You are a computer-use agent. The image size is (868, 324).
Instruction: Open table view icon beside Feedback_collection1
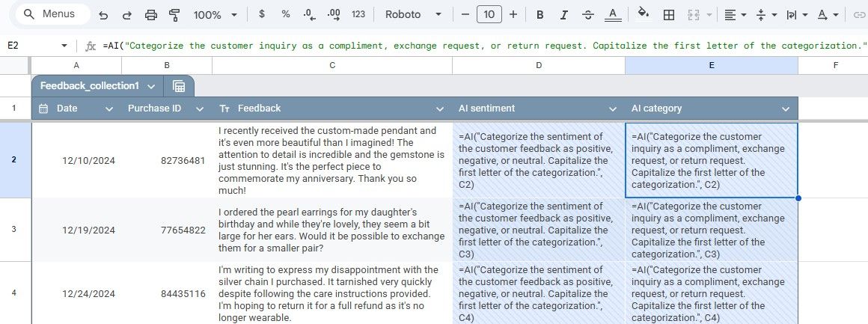[x=178, y=86]
